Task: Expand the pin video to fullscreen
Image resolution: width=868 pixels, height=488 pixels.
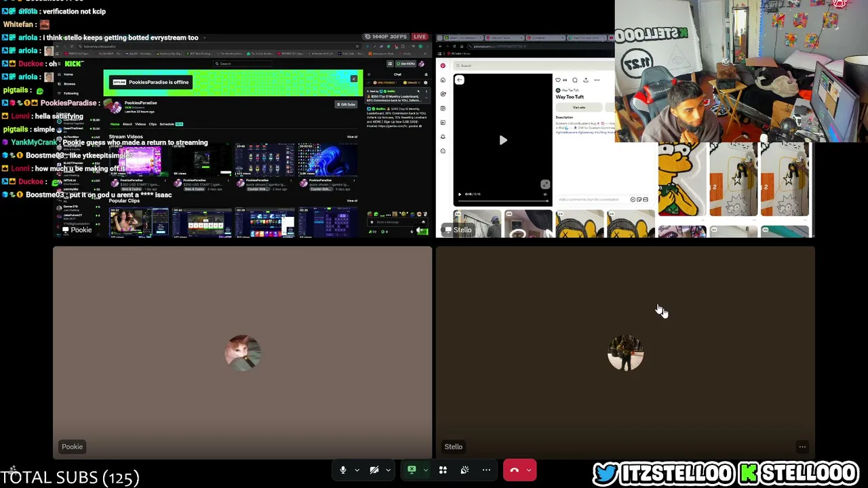Action: 545,184
